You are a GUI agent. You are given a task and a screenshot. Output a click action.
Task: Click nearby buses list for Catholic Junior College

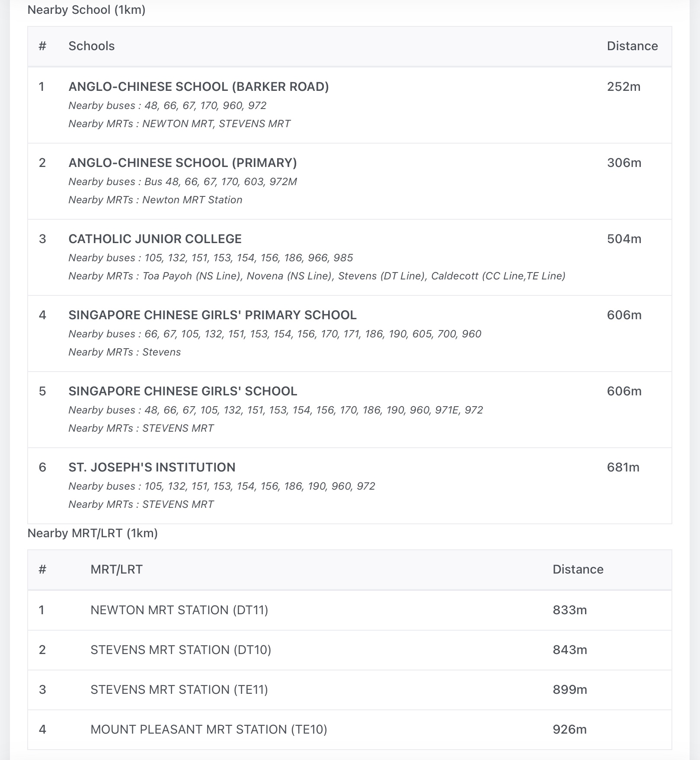[x=211, y=258]
